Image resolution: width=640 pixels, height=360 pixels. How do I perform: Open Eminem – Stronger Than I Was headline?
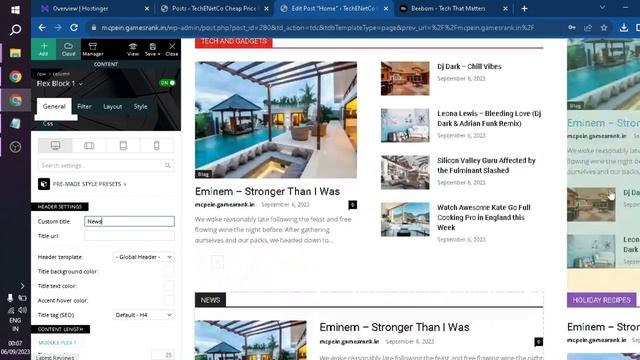(267, 191)
